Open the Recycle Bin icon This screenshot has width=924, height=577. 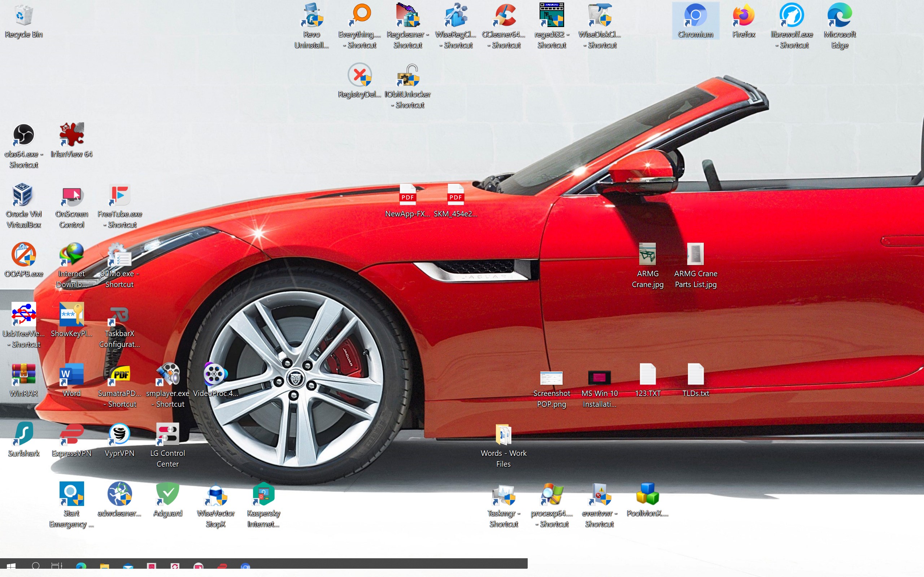click(x=23, y=16)
